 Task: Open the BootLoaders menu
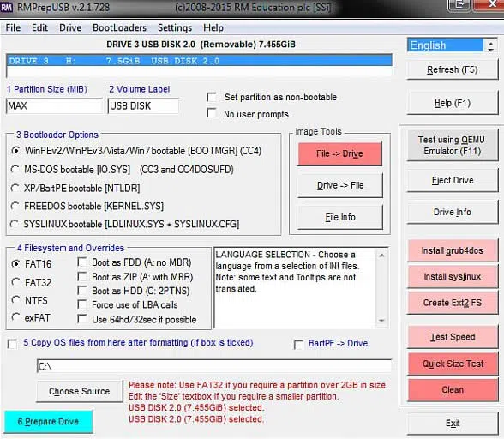tap(119, 28)
